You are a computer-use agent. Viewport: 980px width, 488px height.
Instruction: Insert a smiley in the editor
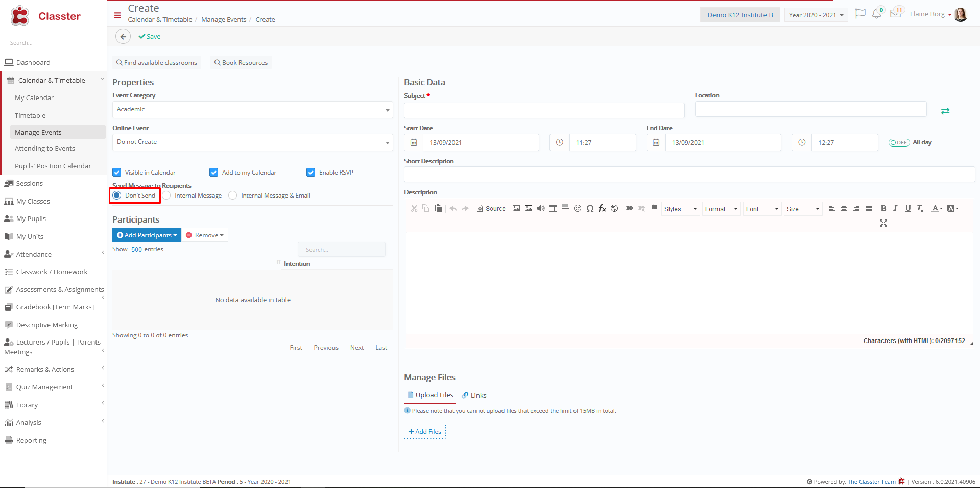pyautogui.click(x=578, y=208)
